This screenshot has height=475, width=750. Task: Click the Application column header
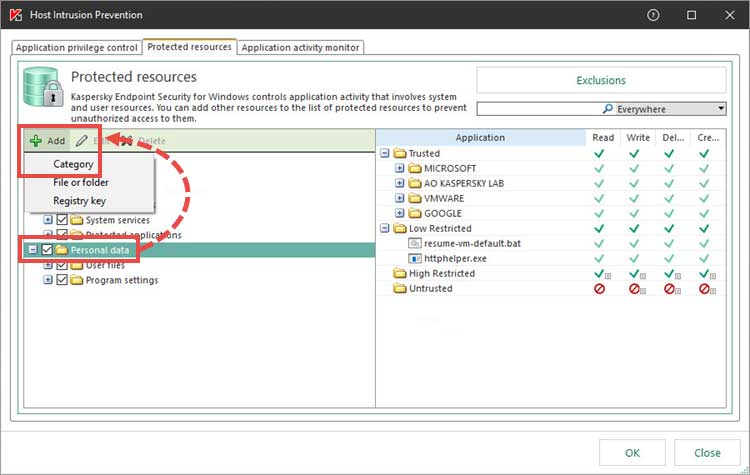coord(480,138)
